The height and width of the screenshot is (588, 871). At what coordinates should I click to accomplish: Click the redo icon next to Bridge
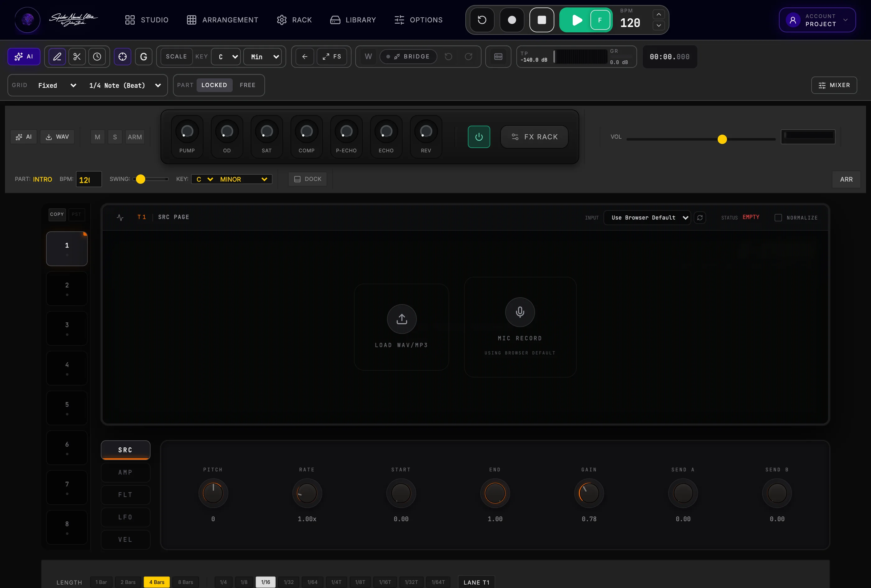(468, 57)
